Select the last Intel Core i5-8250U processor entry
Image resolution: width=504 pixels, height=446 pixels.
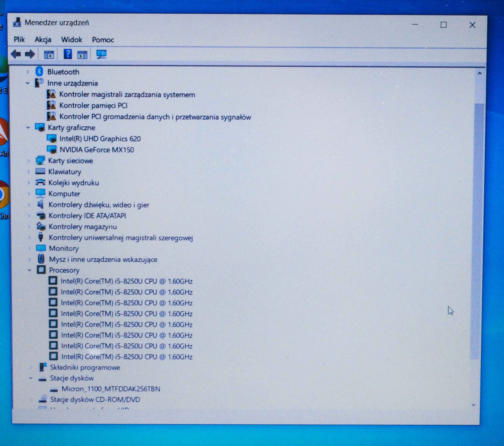point(127,357)
